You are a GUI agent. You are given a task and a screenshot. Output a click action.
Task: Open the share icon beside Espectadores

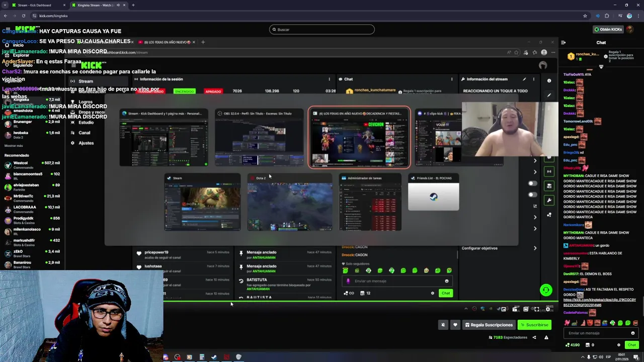[534, 337]
